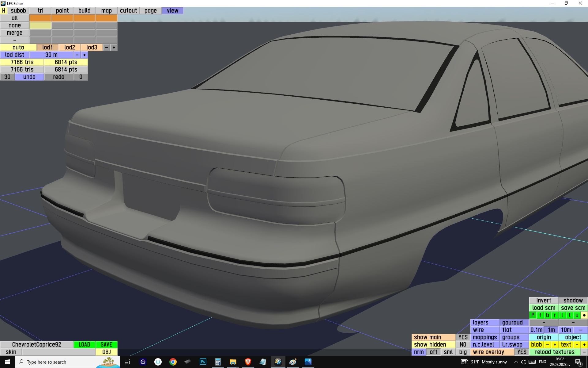
Task: Click the skin name input field
Action: (58, 352)
